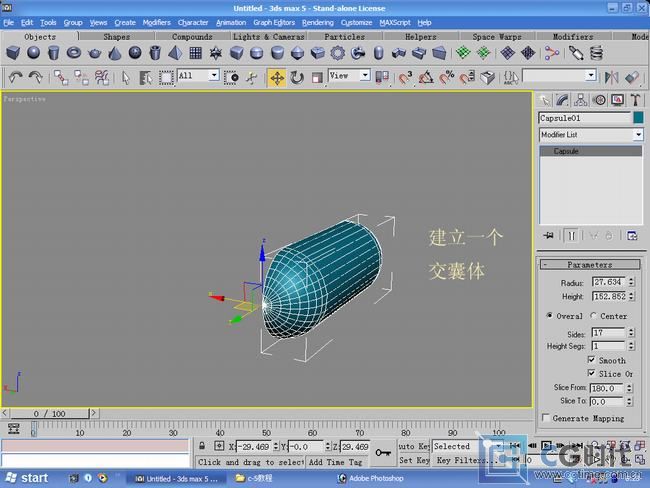Click the Redo arrow icon
The image size is (650, 488).
pos(36,78)
